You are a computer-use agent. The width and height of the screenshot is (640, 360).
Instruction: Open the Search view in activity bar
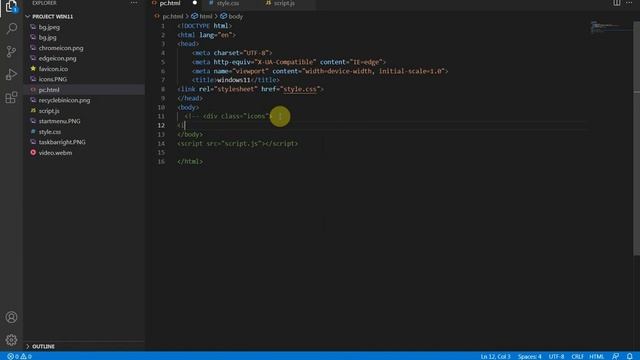coord(11,29)
